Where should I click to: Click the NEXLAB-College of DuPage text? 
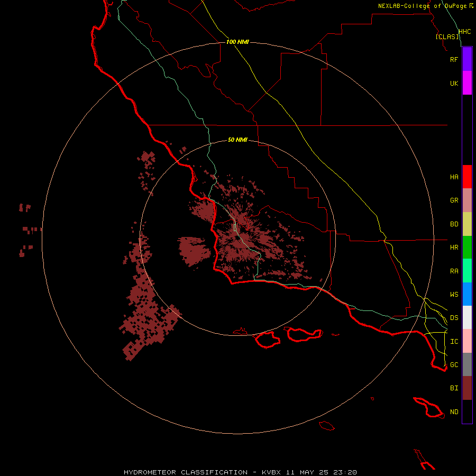click(x=422, y=6)
